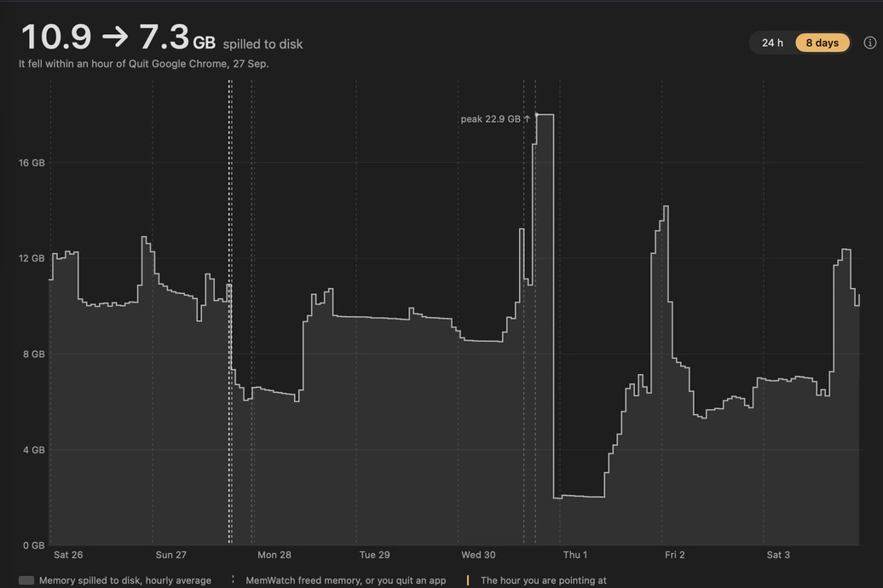The image size is (883, 588).
Task: Click the 4 GB axis label
Action: click(34, 450)
